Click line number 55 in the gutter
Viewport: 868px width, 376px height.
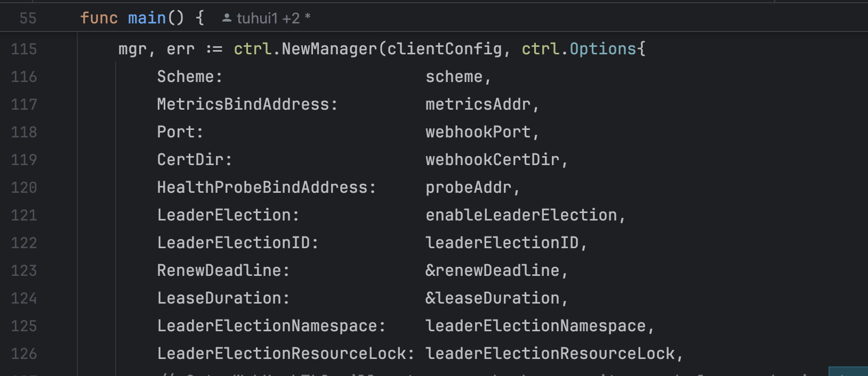(28, 18)
